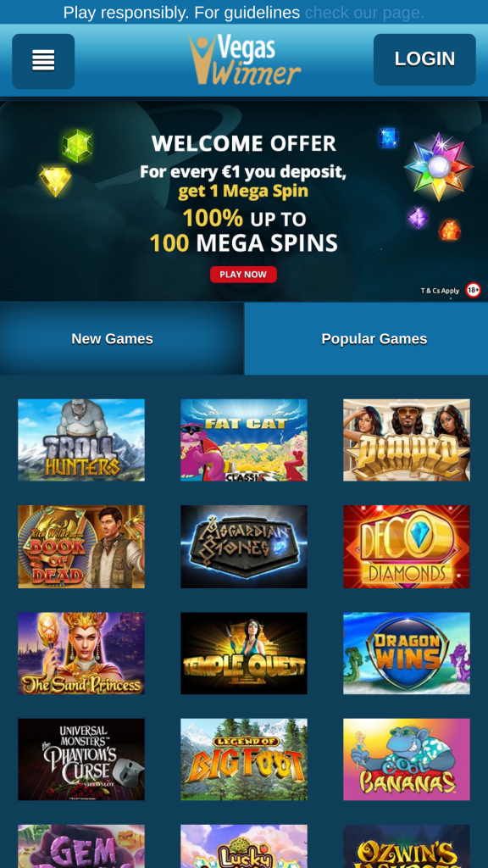Screen dimensions: 488x868
Task: Click the PLAY NOW button
Action: coord(243,274)
